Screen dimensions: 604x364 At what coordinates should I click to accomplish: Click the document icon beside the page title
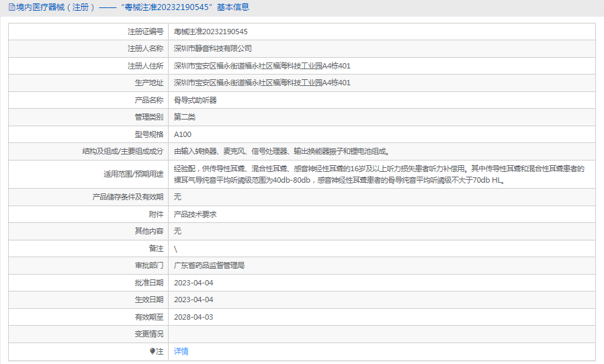(12, 7)
